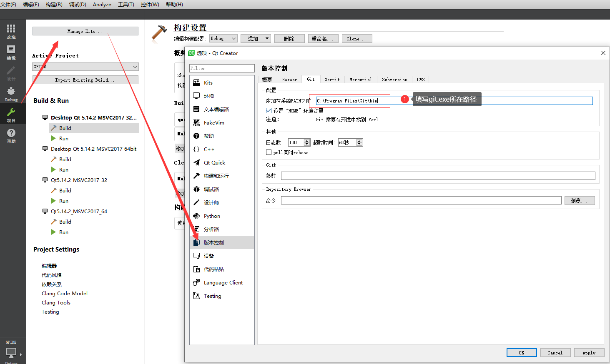Open the Debug build configuration dropdown

point(223,38)
